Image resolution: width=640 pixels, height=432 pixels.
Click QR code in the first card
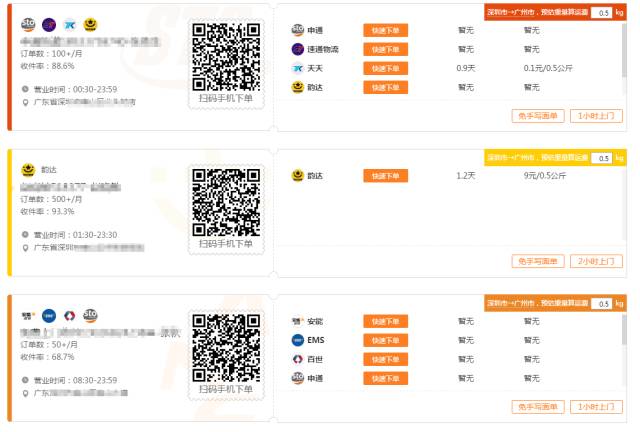pyautogui.click(x=226, y=57)
